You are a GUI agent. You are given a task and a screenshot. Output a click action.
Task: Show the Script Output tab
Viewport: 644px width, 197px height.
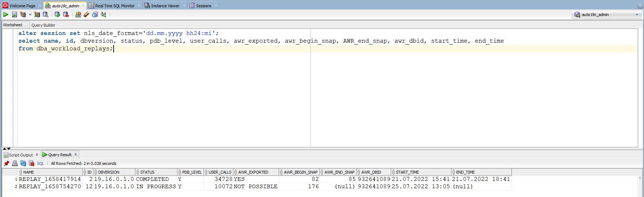21,155
